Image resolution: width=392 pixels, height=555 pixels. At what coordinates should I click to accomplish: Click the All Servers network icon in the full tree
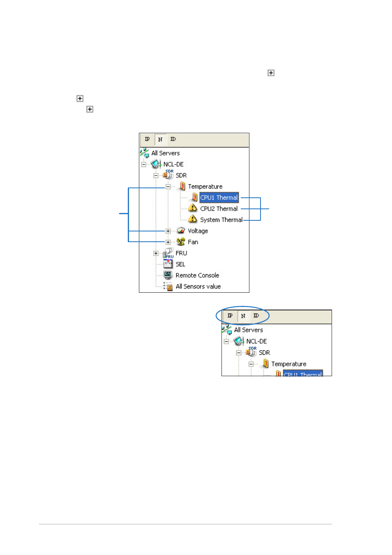pyautogui.click(x=144, y=153)
